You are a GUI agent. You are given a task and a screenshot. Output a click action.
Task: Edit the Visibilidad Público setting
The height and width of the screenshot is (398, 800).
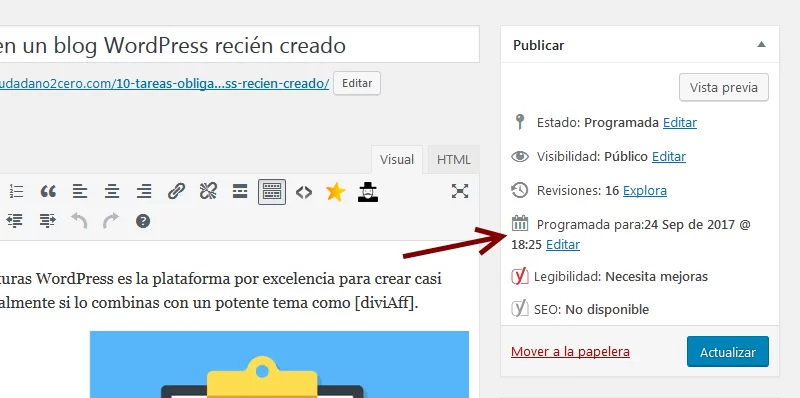coord(669,157)
